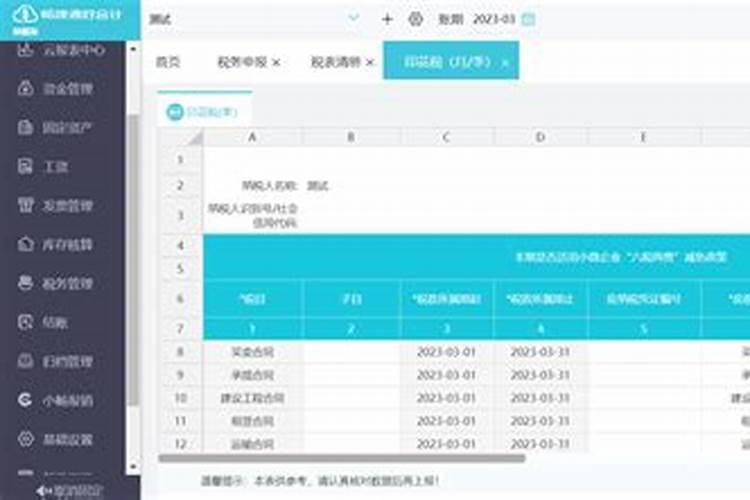Click the 承揽合同 cell
This screenshot has width=750, height=500.
pyautogui.click(x=253, y=375)
